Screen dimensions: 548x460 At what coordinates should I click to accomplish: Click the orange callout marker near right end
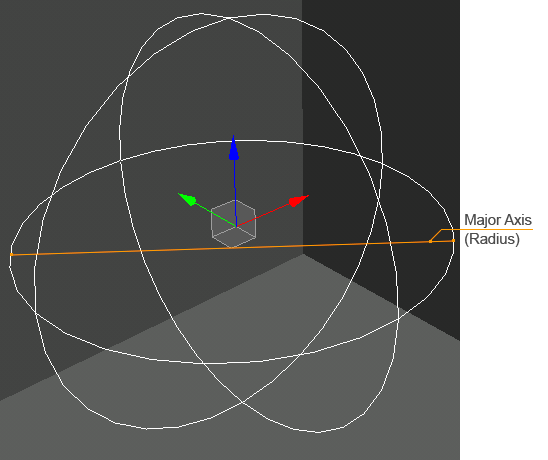[430, 241]
